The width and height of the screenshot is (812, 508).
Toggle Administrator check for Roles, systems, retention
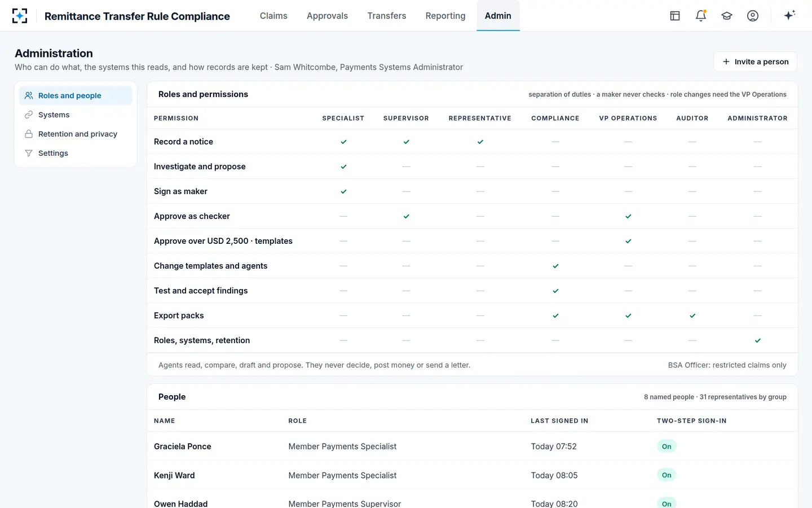point(757,340)
